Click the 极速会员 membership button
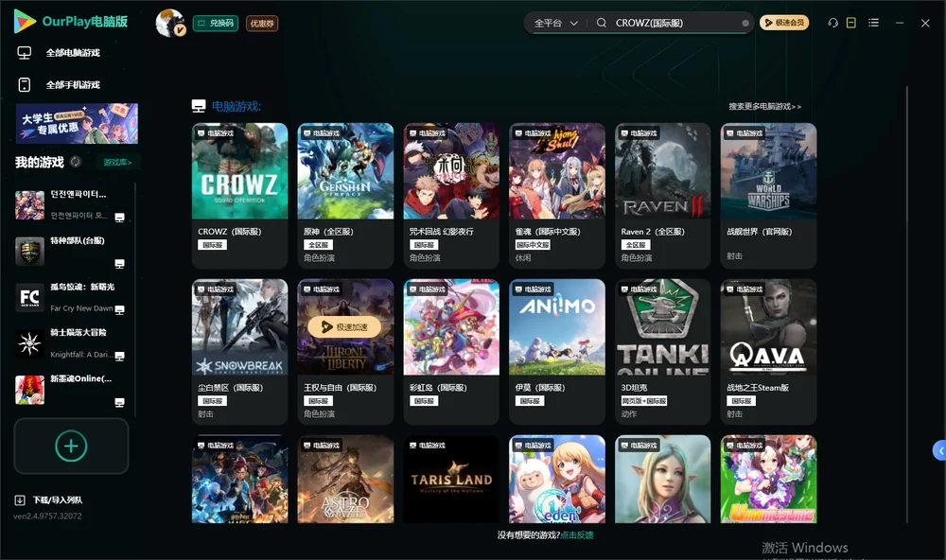The image size is (946, 560). click(784, 23)
